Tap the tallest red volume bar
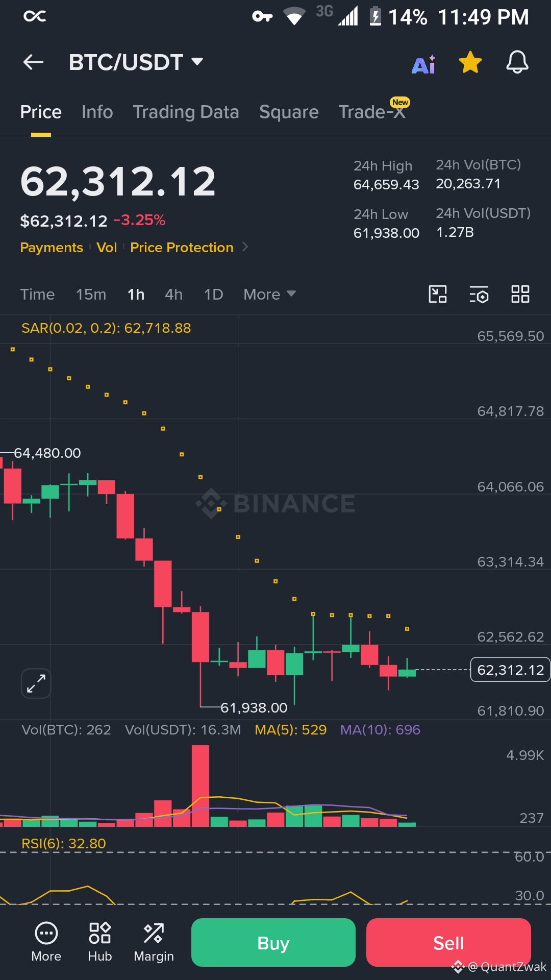This screenshot has height=980, width=551. click(x=201, y=786)
